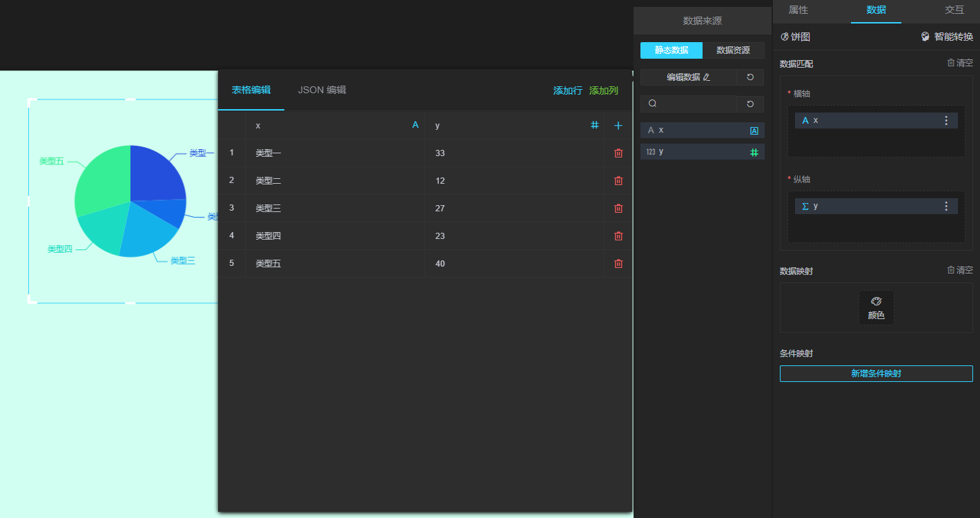Image resolution: width=980 pixels, height=518 pixels.
Task: Delete row 类型五 with trash icon
Action: 618,264
